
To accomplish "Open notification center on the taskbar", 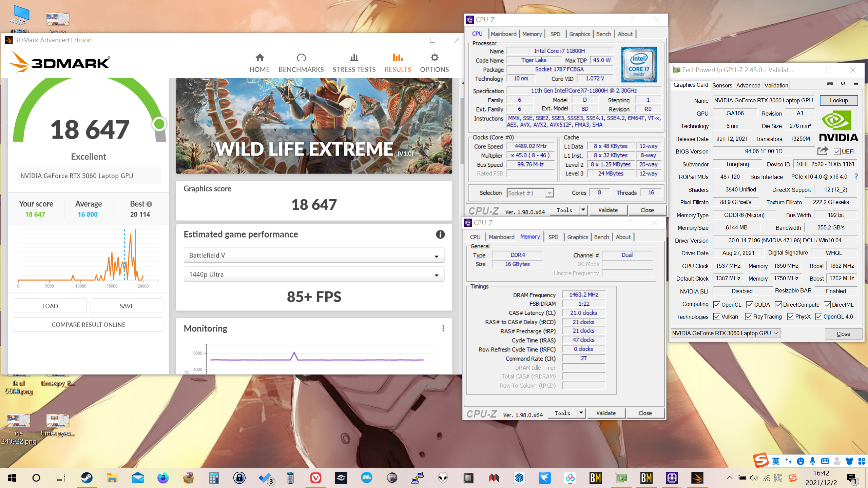I will tap(852, 478).
